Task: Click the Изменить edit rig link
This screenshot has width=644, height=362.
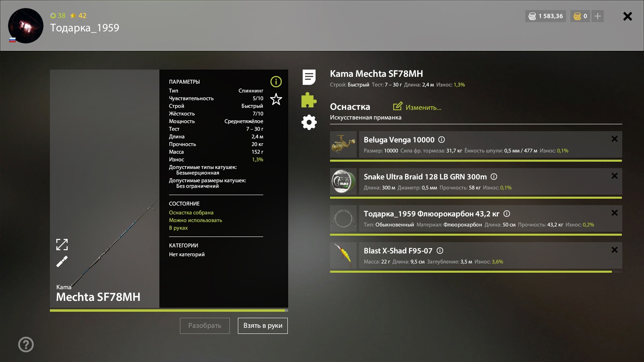Action: coord(417,107)
